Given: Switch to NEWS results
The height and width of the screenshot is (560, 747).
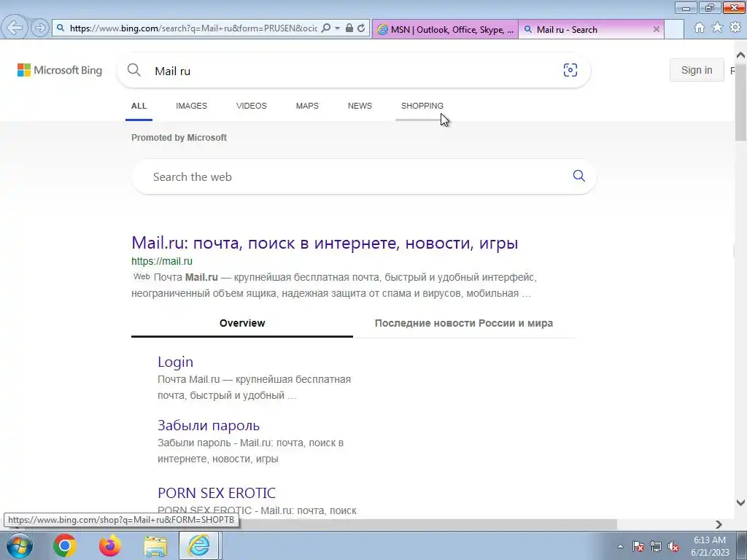Looking at the screenshot, I should click(360, 106).
